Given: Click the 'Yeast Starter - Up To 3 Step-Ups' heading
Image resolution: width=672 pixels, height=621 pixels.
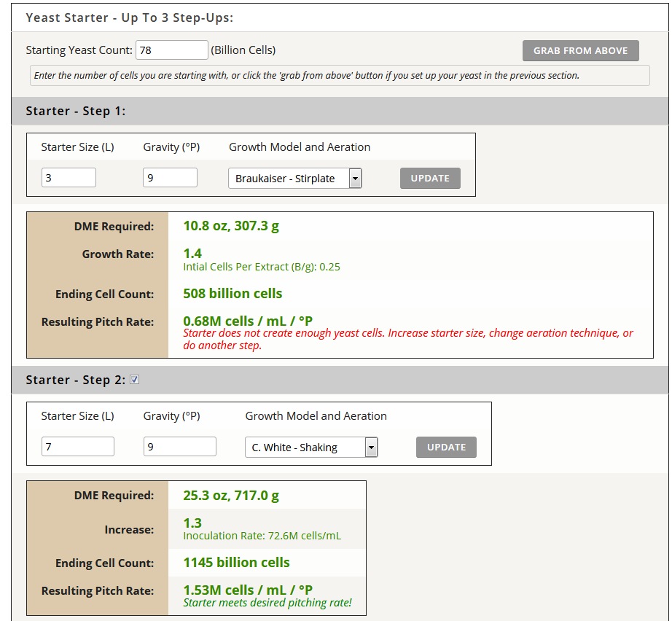Looking at the screenshot, I should (130, 17).
